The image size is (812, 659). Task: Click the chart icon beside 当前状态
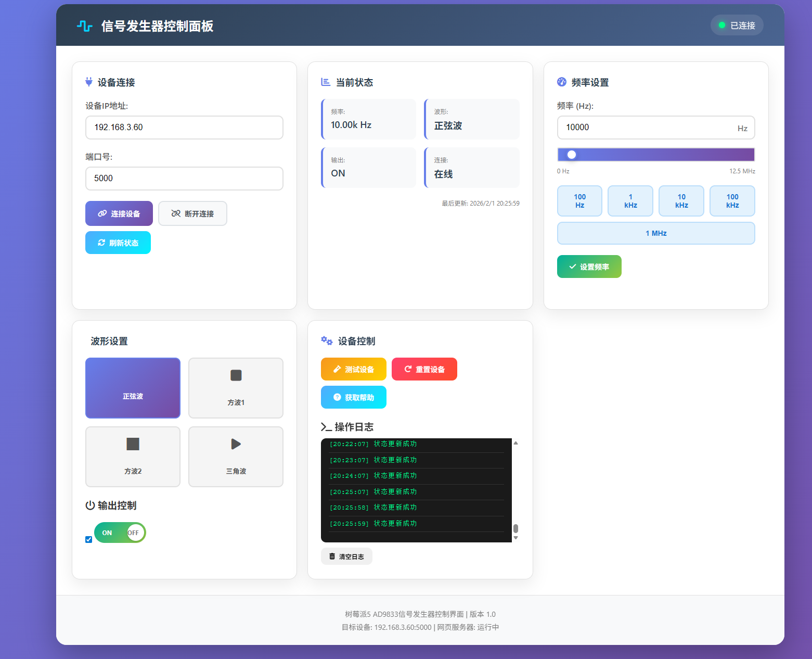(x=326, y=82)
